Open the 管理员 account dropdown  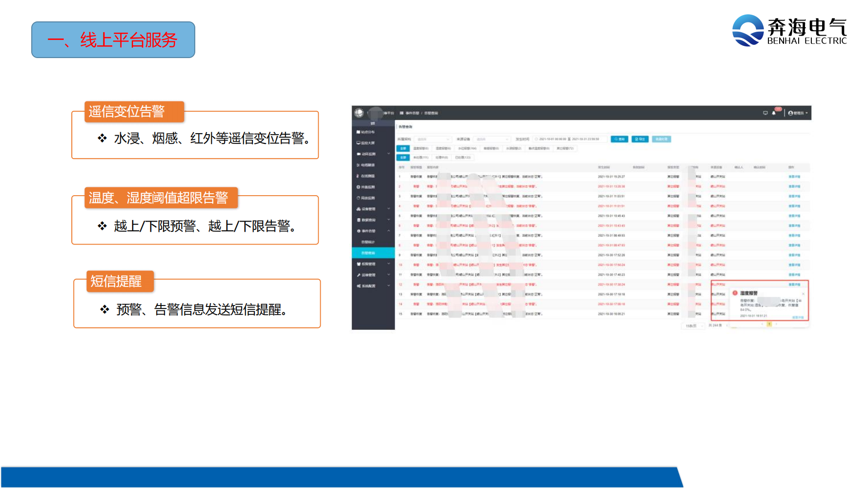(x=798, y=113)
